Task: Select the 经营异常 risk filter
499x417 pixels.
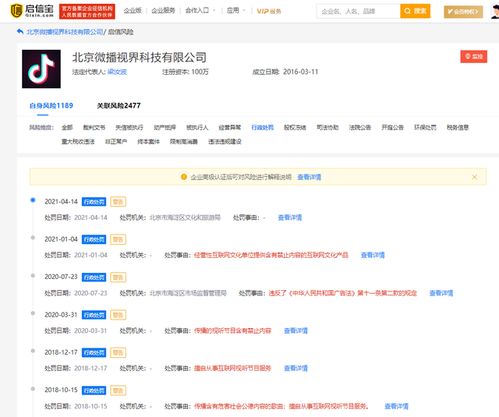Action: 230,127
